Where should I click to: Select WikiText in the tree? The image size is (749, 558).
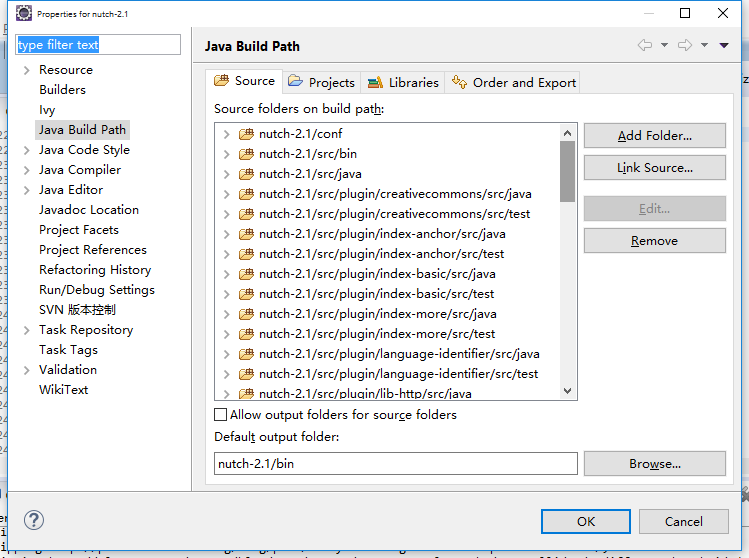click(x=64, y=390)
